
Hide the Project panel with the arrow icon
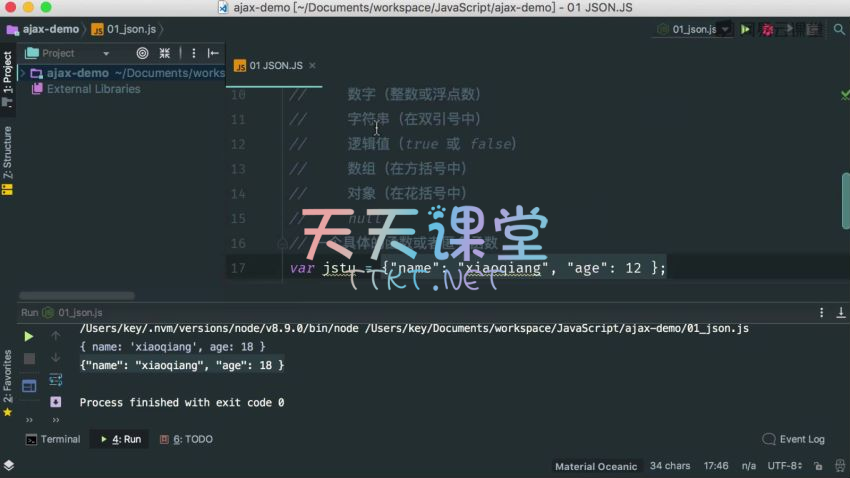point(212,53)
